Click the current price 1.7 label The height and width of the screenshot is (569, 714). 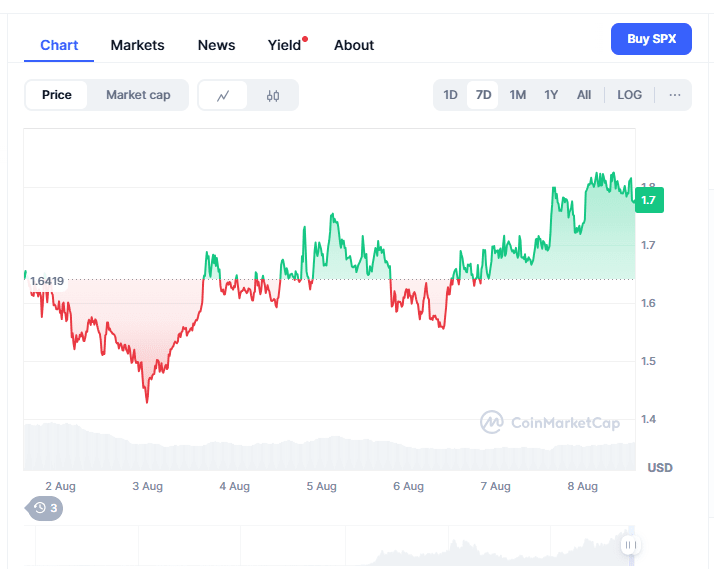click(x=649, y=200)
